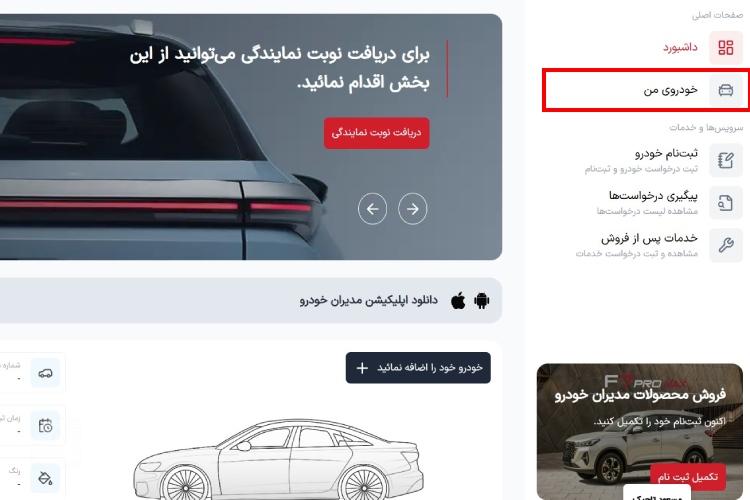Click تکمیل ثبت نام on the ad banner

tap(687, 477)
